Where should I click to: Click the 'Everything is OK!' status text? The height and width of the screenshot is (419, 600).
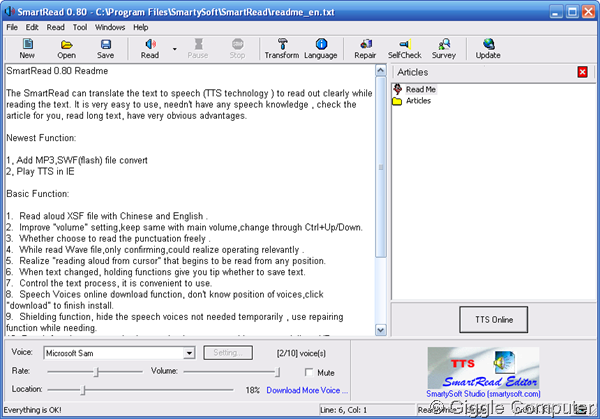[x=33, y=410]
